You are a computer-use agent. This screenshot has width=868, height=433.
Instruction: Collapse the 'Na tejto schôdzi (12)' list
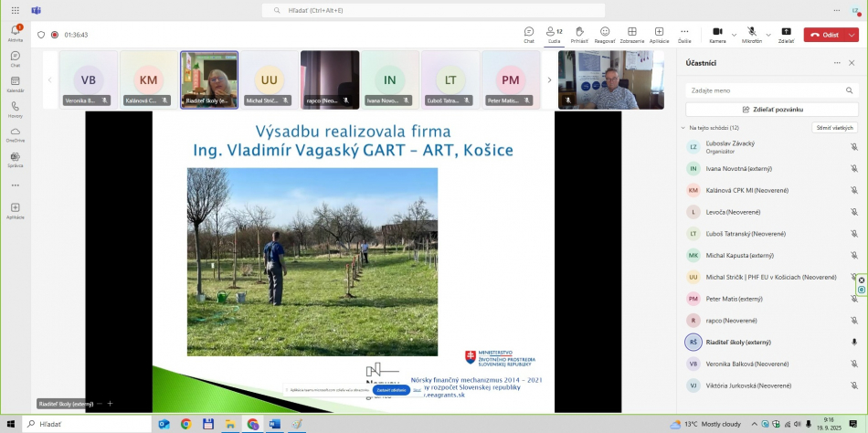point(684,128)
